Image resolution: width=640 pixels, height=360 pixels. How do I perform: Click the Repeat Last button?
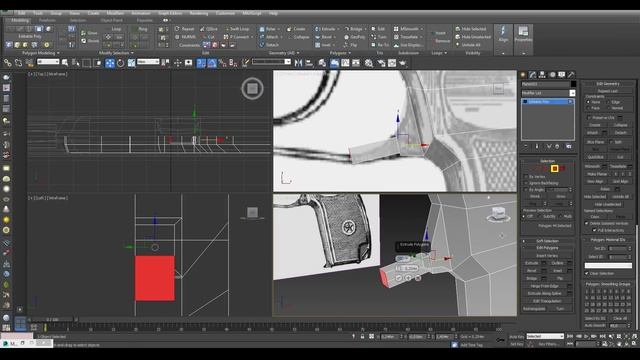[607, 91]
